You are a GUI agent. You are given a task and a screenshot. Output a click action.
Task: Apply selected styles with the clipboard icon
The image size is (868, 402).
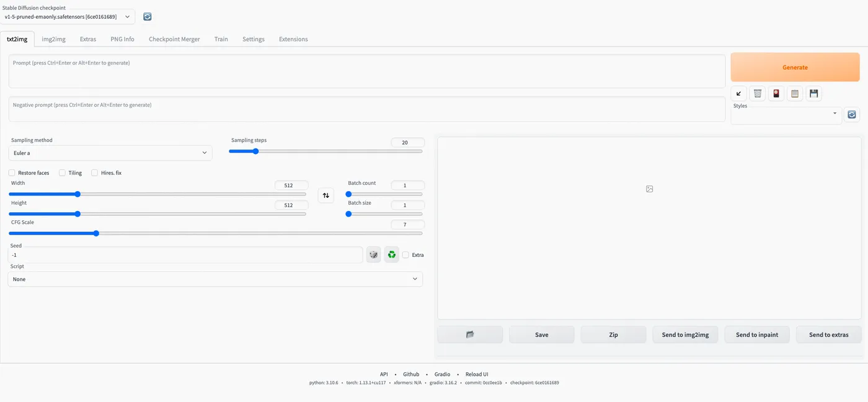(x=795, y=94)
